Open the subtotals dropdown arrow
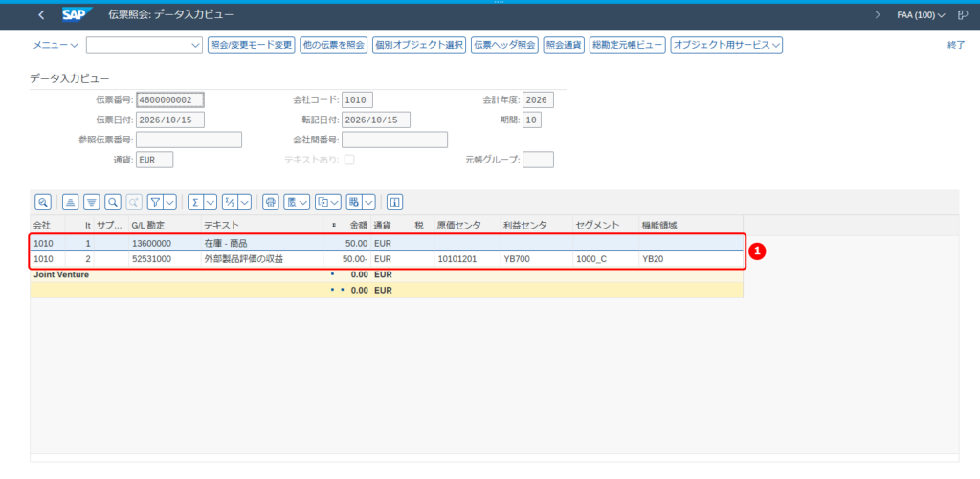 click(x=245, y=202)
